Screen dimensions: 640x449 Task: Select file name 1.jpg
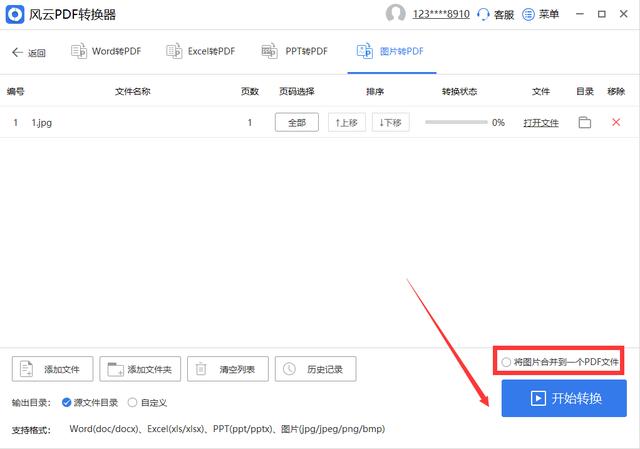42,122
